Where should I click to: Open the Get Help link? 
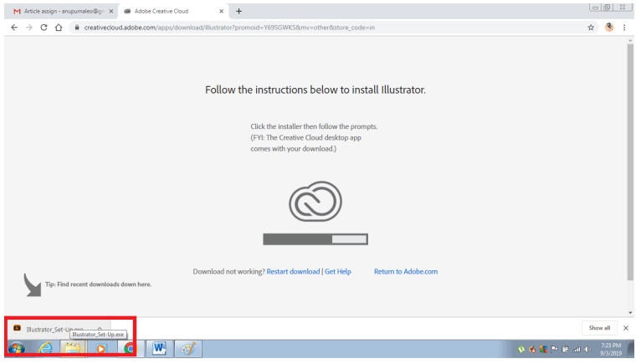point(337,271)
